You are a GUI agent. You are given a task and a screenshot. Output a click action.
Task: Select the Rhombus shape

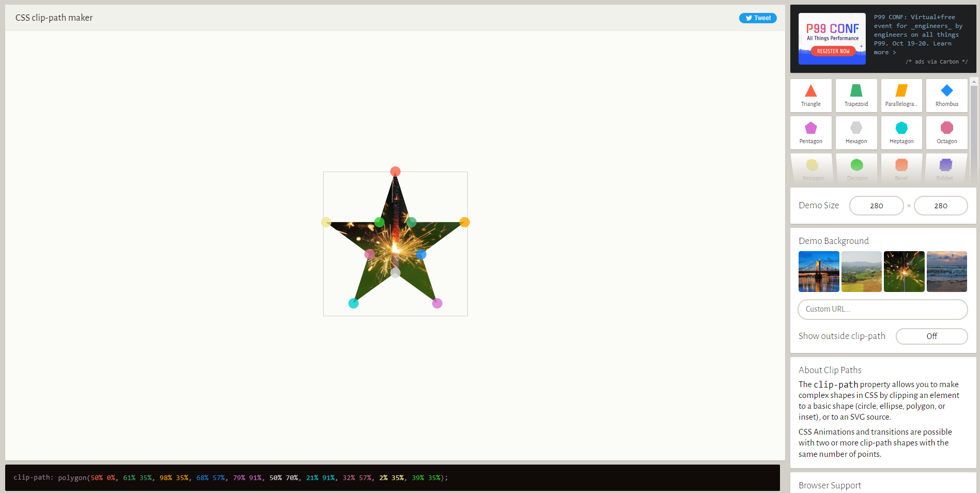tap(946, 96)
